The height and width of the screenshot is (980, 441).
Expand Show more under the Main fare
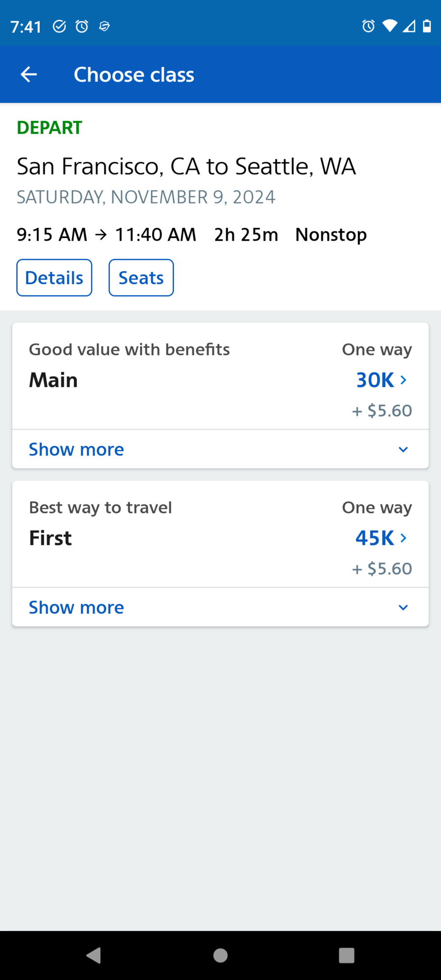76,449
